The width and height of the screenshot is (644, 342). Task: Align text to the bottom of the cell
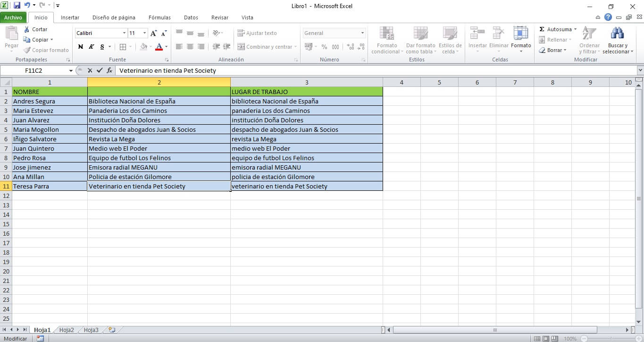201,33
